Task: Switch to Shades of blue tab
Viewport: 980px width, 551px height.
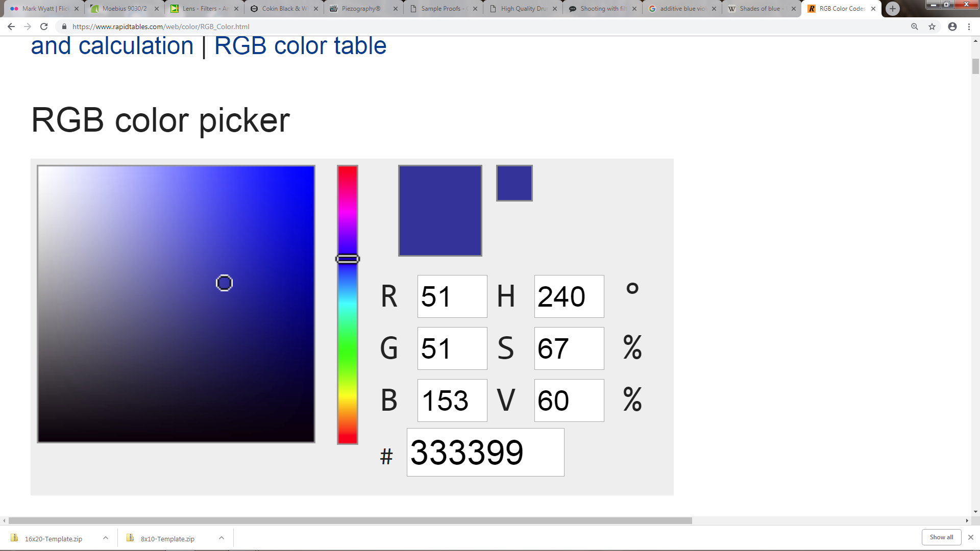Action: (x=759, y=9)
